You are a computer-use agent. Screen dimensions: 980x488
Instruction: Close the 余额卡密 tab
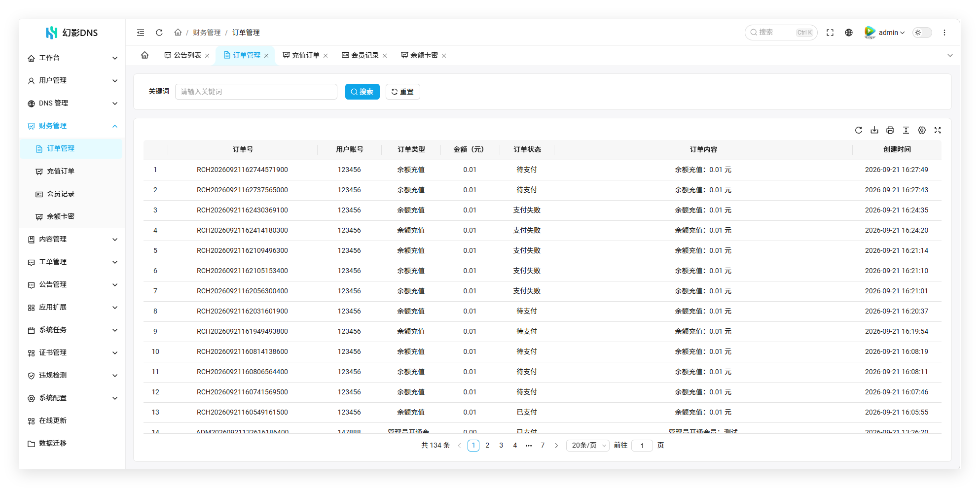444,56
